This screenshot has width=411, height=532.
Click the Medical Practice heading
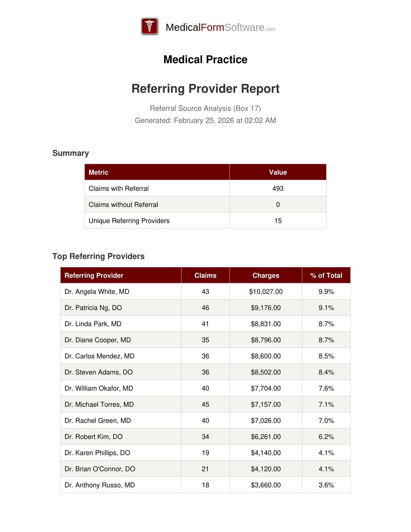pyautogui.click(x=205, y=59)
